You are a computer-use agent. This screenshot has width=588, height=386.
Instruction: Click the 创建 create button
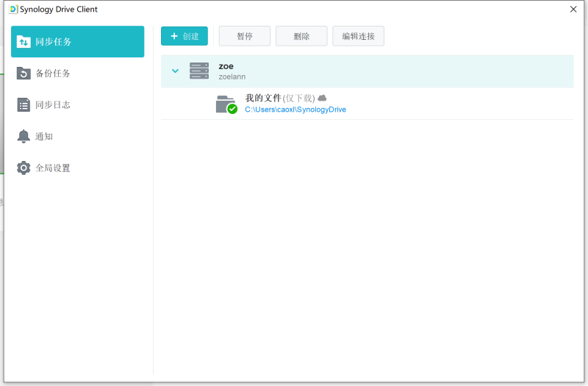click(x=184, y=36)
